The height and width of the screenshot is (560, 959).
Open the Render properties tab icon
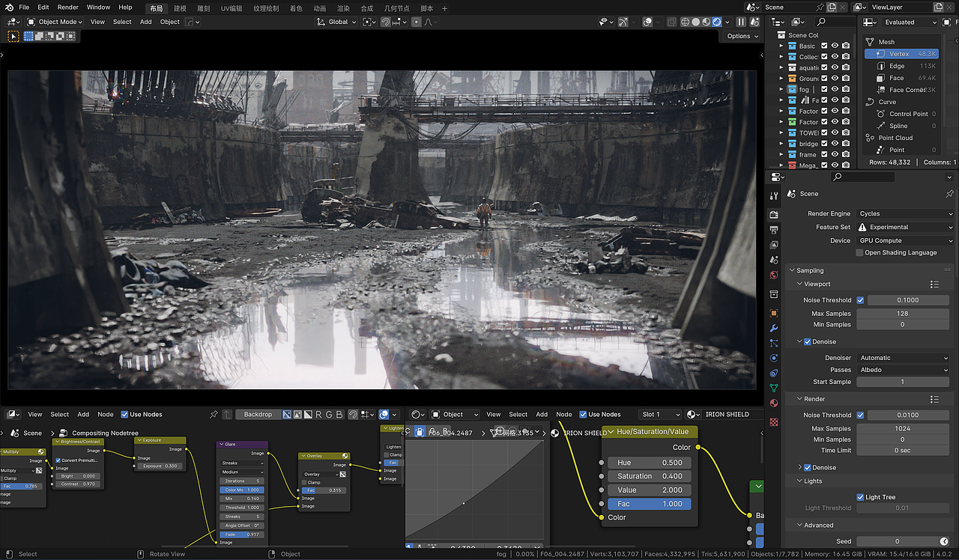coord(774,214)
